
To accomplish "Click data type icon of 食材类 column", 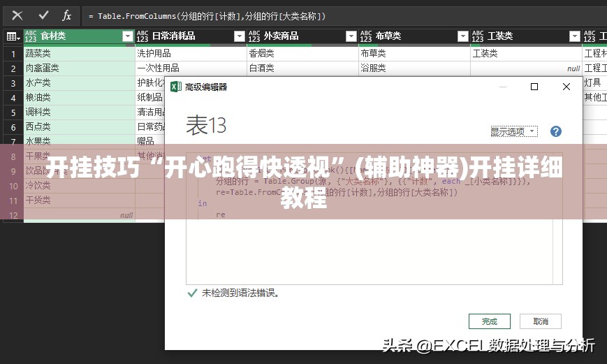I will (x=31, y=36).
